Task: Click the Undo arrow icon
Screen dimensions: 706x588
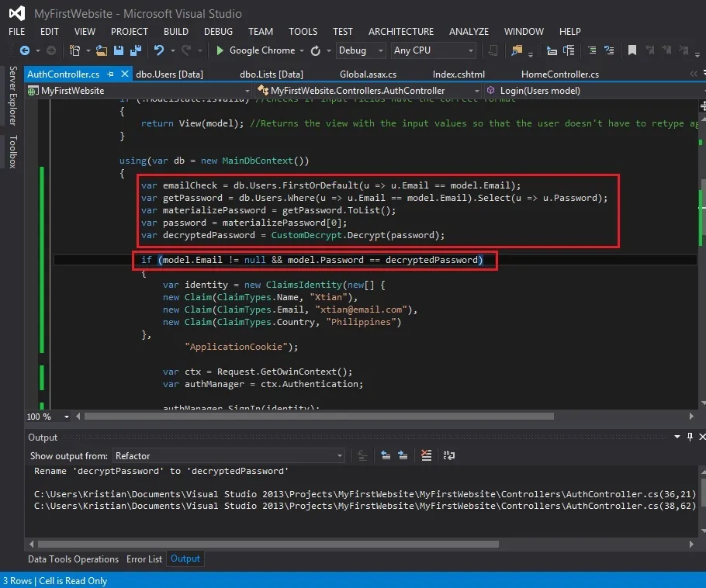Action: pyautogui.click(x=159, y=50)
